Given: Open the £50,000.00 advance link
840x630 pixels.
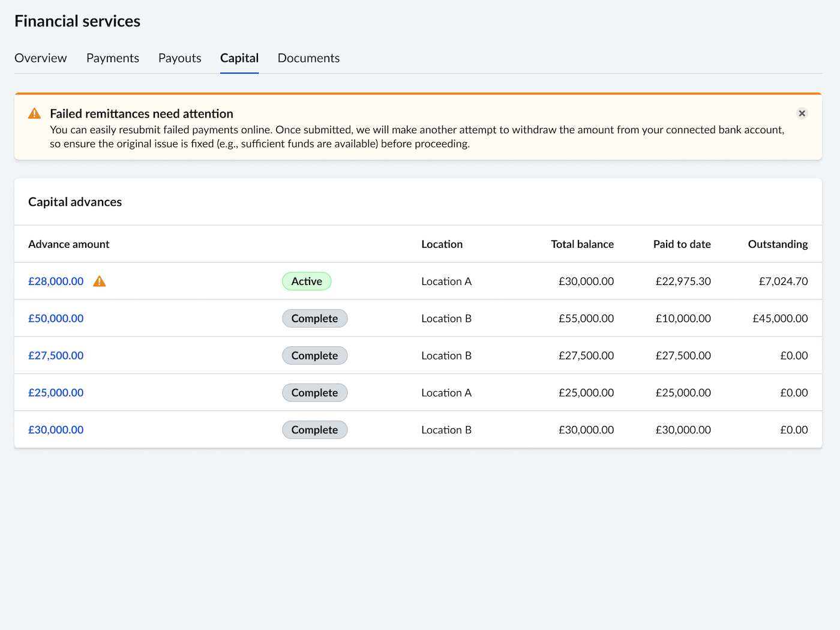Looking at the screenshot, I should pyautogui.click(x=56, y=319).
